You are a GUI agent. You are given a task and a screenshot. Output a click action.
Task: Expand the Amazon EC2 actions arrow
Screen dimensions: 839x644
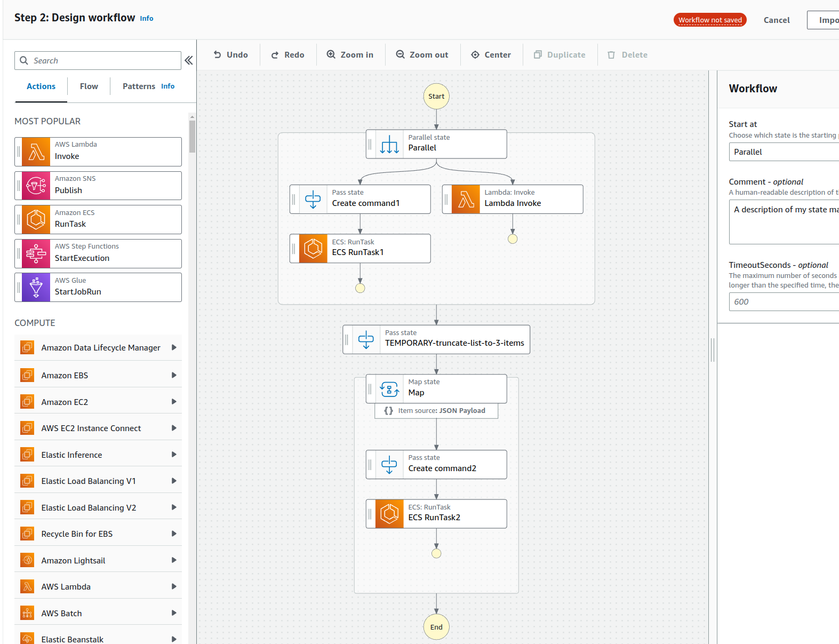[174, 402]
